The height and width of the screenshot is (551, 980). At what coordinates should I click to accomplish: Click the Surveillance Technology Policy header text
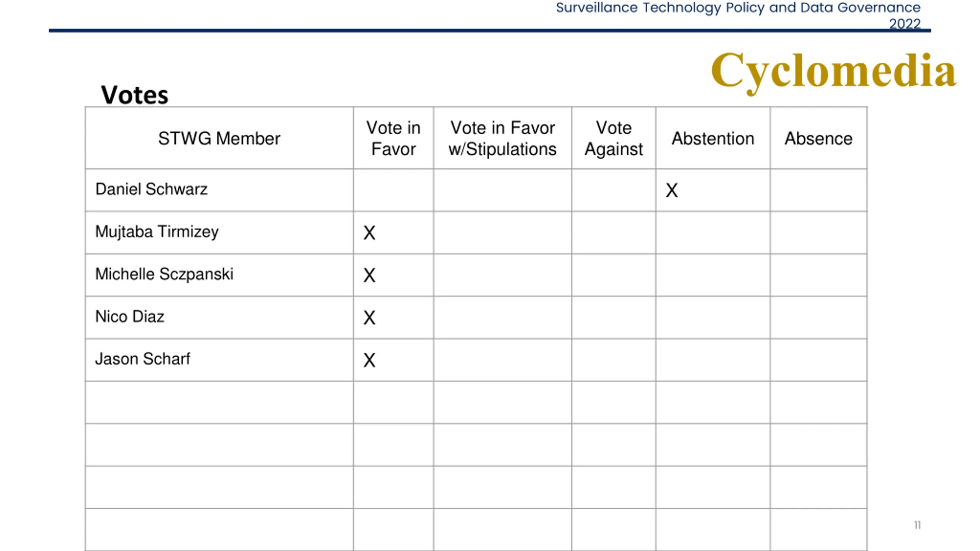point(738,8)
